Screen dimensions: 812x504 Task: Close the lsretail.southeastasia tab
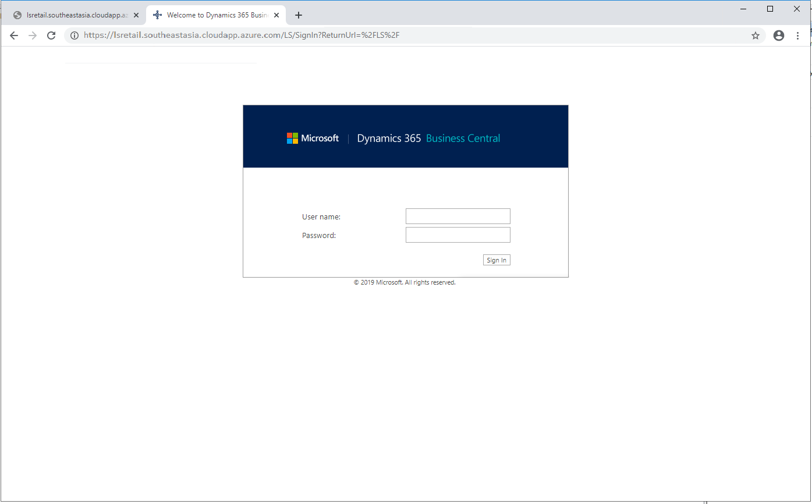click(x=136, y=15)
